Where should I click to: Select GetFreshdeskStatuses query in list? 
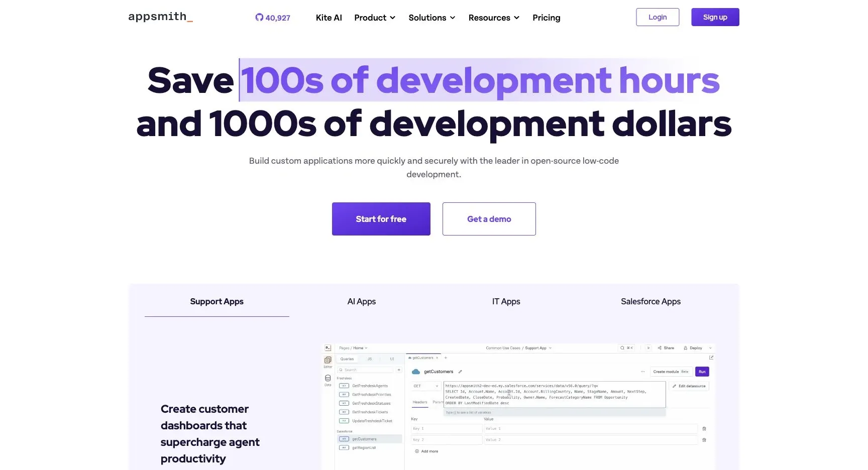point(370,403)
